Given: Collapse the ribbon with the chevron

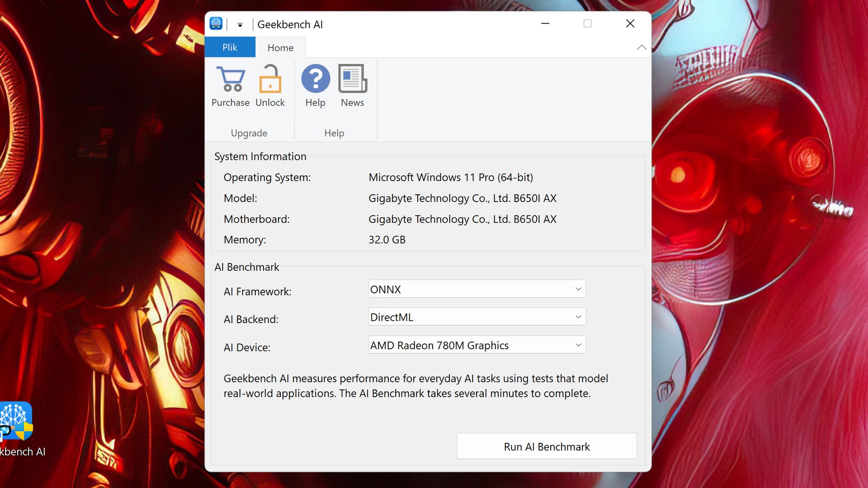Looking at the screenshot, I should pyautogui.click(x=642, y=47).
